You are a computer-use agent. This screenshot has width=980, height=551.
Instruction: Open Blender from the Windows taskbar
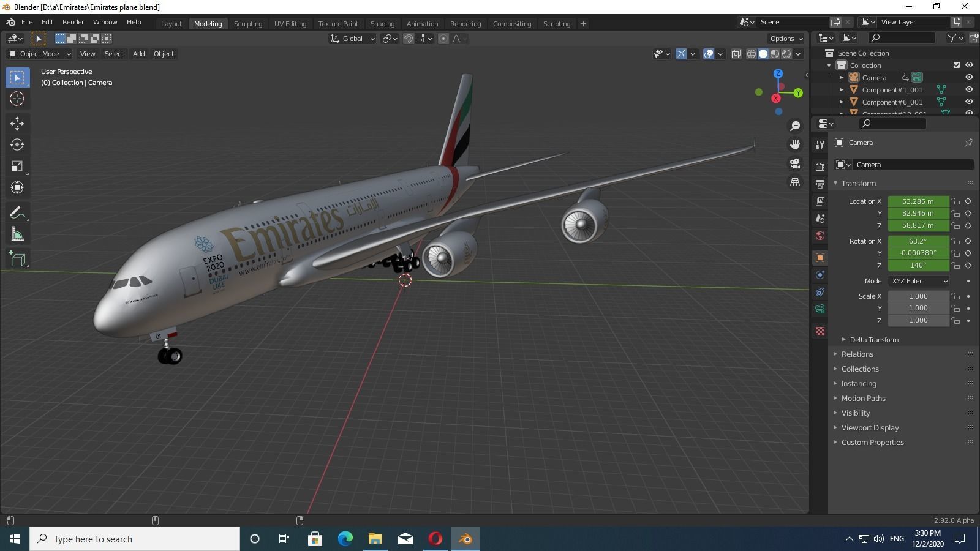[466, 539]
